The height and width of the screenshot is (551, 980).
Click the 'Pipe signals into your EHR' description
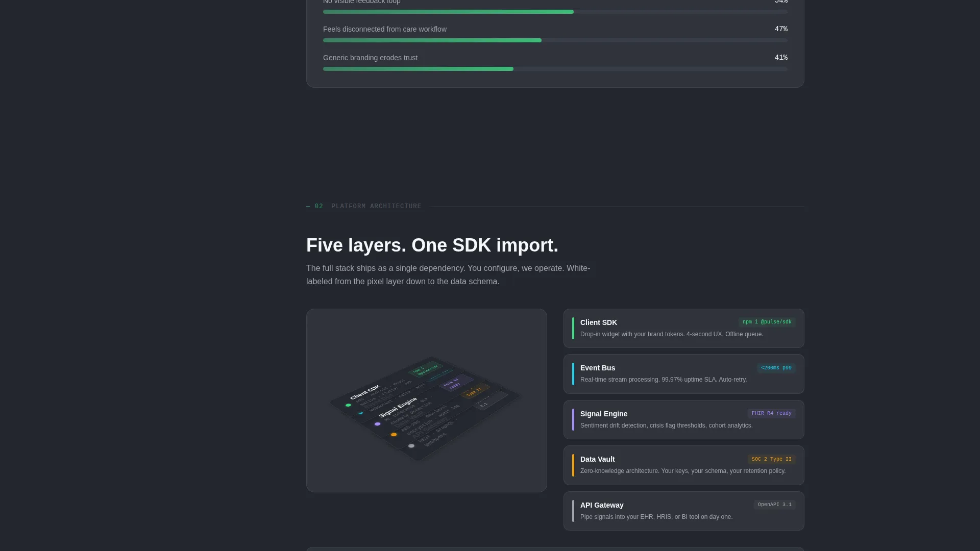(656, 517)
